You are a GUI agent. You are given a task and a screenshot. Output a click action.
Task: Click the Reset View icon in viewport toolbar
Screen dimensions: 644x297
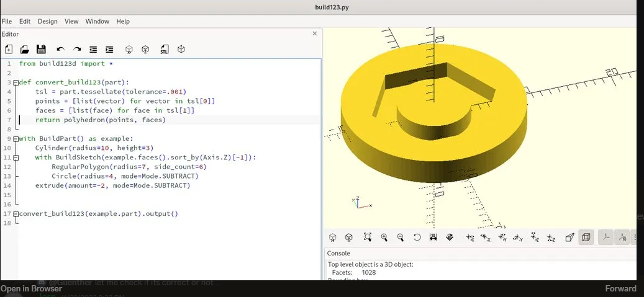(417, 237)
